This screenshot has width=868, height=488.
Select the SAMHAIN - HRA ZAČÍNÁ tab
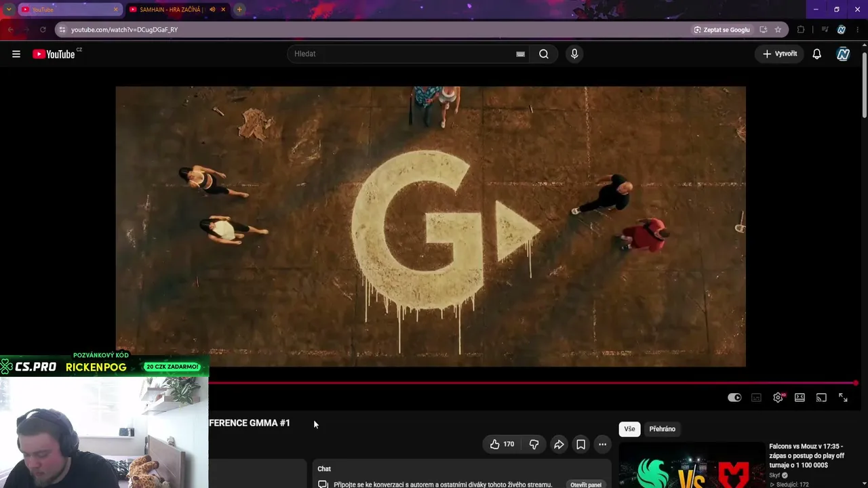pos(178,9)
